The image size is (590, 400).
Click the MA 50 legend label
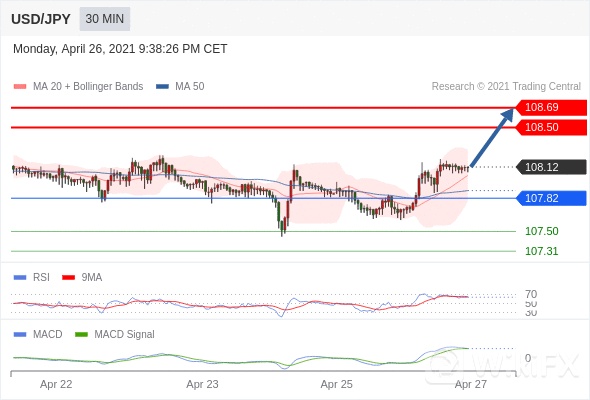point(190,86)
